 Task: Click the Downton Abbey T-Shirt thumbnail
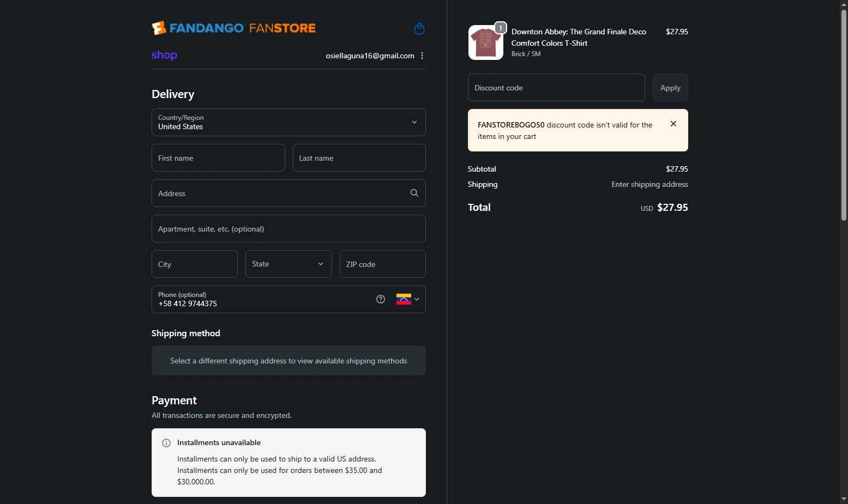click(x=486, y=42)
